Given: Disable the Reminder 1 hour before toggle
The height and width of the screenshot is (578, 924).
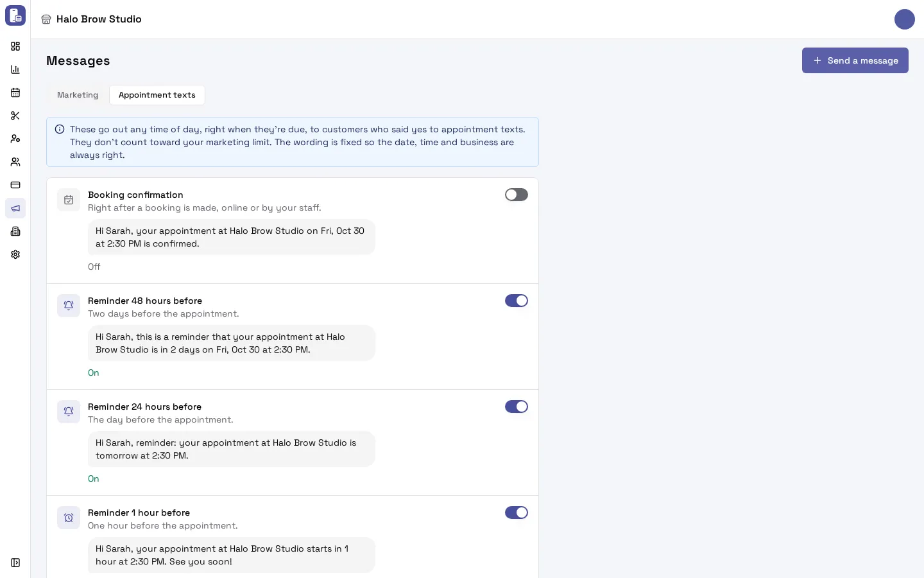Looking at the screenshot, I should point(517,512).
